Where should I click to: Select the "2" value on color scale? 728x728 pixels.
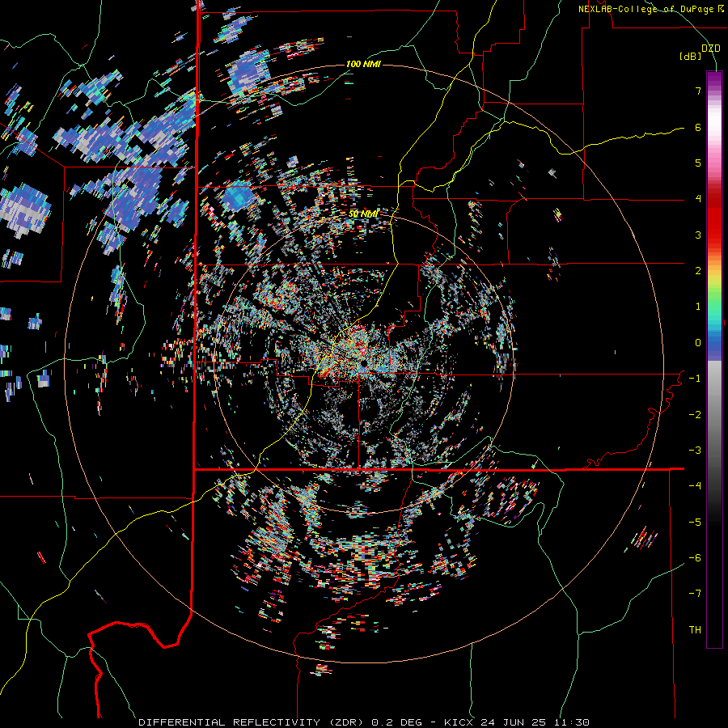point(698,271)
